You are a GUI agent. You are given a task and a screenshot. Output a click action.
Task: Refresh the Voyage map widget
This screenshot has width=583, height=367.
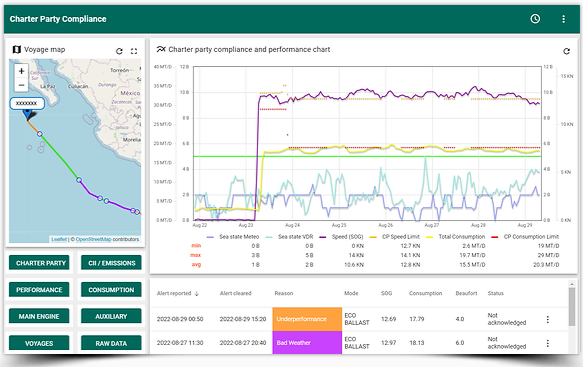(119, 51)
